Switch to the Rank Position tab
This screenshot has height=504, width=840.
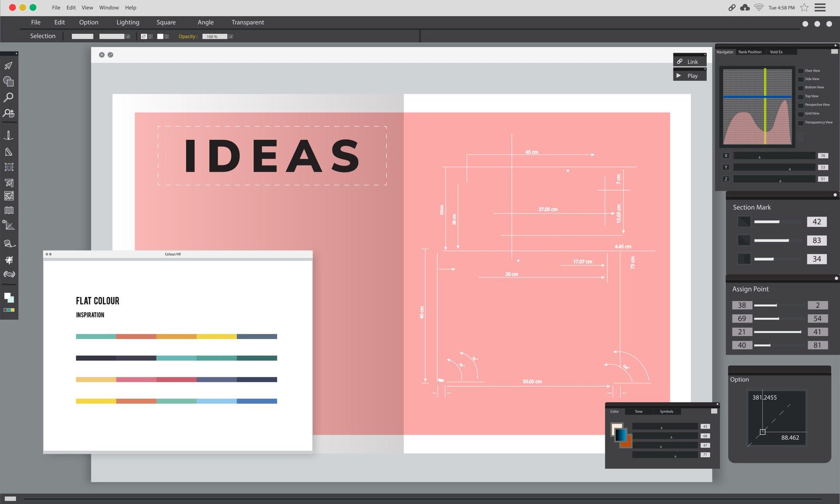(750, 52)
